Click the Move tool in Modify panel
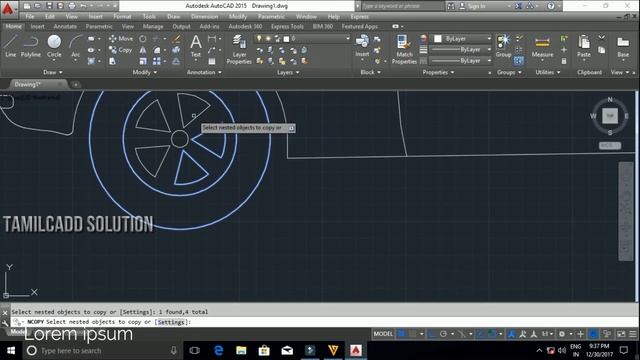640x360 pixels. (121, 38)
